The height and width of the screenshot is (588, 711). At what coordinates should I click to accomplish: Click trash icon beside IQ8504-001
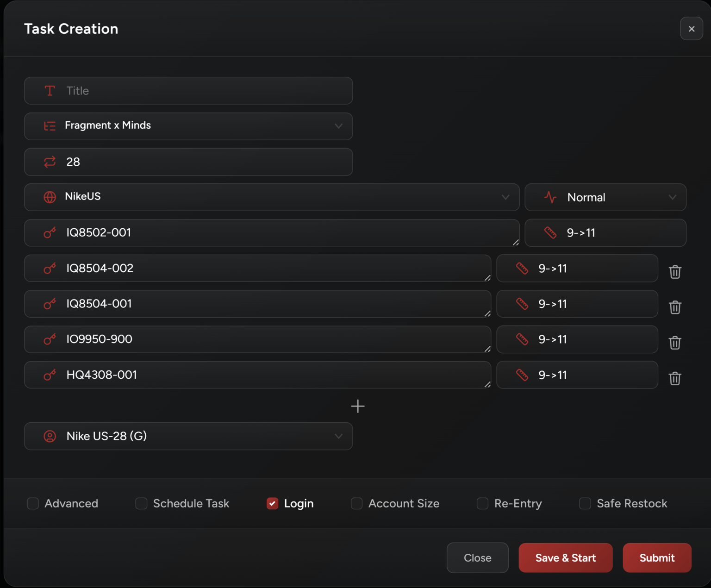(x=675, y=307)
